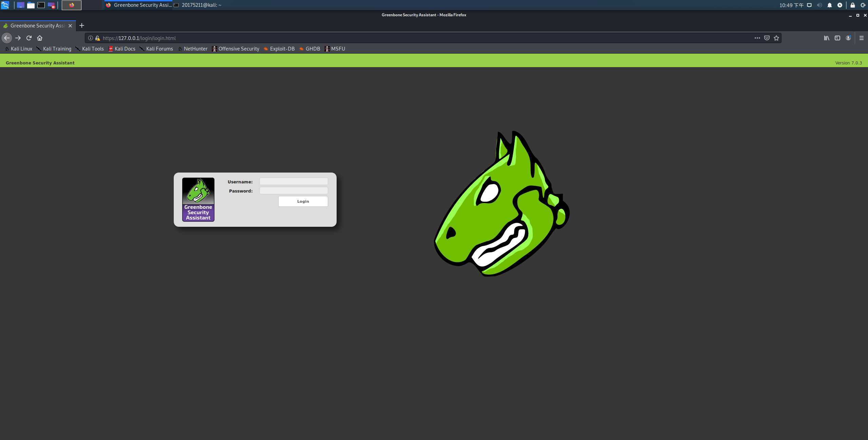Screen dimensions: 868x440
Task: Open the Firefox hamburger menu
Action: click(862, 38)
